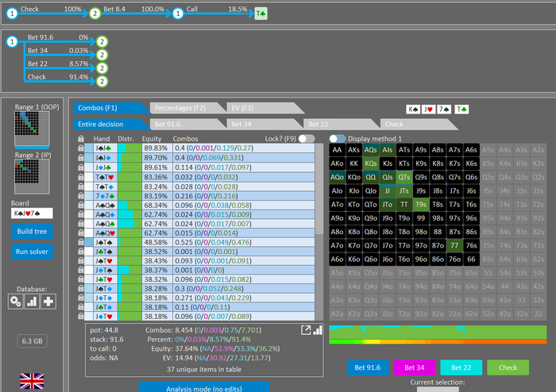Click Range 2 (IP) grid thumbnail
This screenshot has height=392, width=556.
32,176
